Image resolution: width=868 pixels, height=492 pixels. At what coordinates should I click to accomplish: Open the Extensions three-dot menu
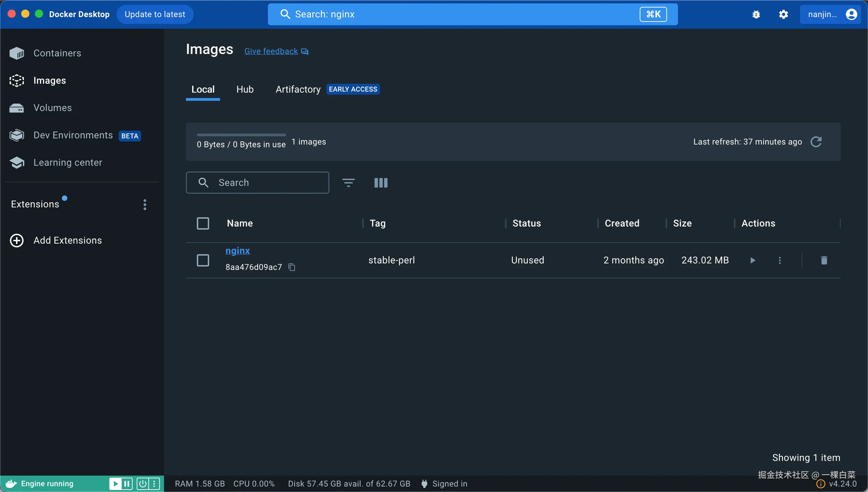tap(145, 205)
